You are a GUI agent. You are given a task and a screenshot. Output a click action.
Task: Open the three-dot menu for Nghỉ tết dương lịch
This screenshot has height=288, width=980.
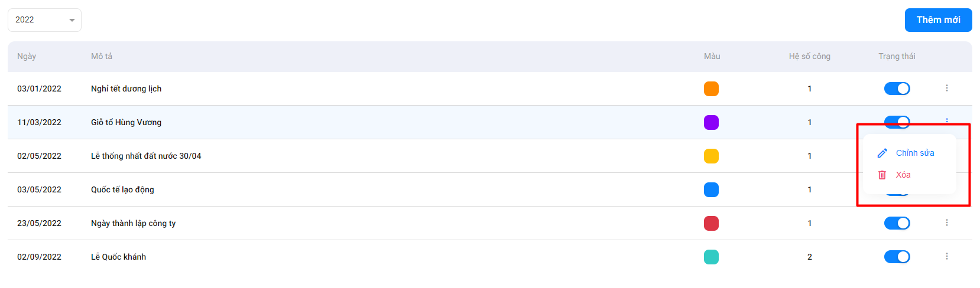click(946, 88)
